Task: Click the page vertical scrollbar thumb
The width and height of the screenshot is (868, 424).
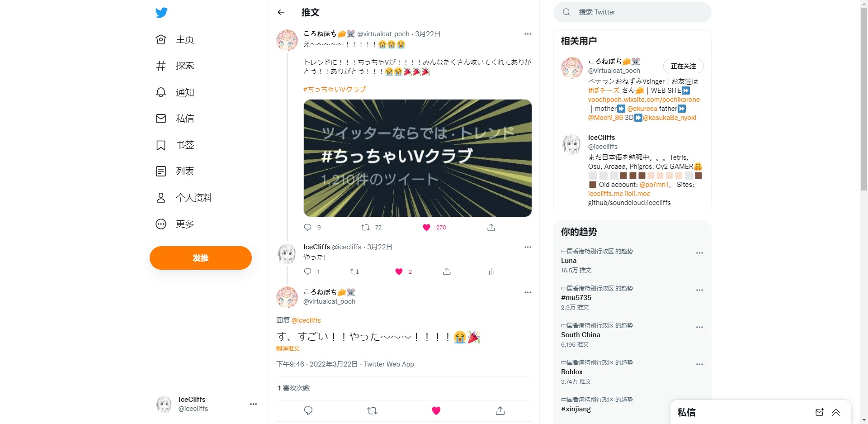Action: pyautogui.click(x=864, y=97)
